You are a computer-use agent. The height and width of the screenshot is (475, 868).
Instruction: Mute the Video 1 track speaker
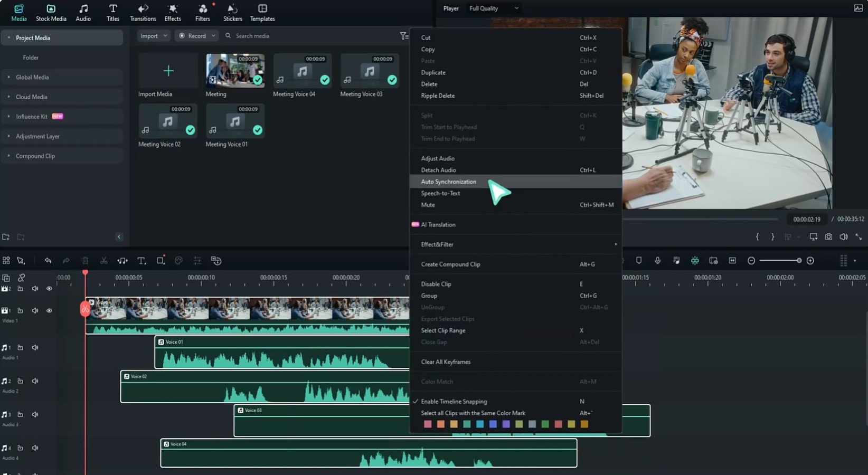pos(35,310)
